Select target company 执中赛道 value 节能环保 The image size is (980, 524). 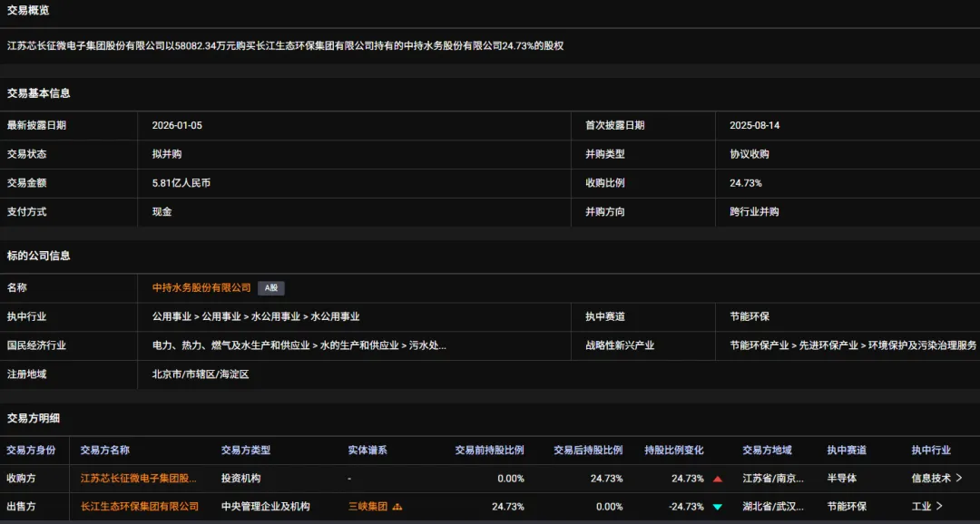[x=750, y=316]
